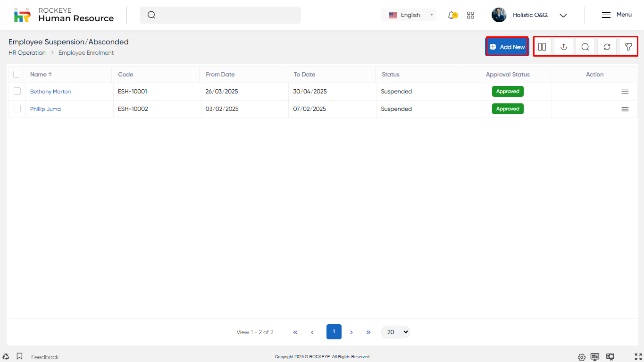
Task: Open the column chooser icon
Action: [542, 47]
